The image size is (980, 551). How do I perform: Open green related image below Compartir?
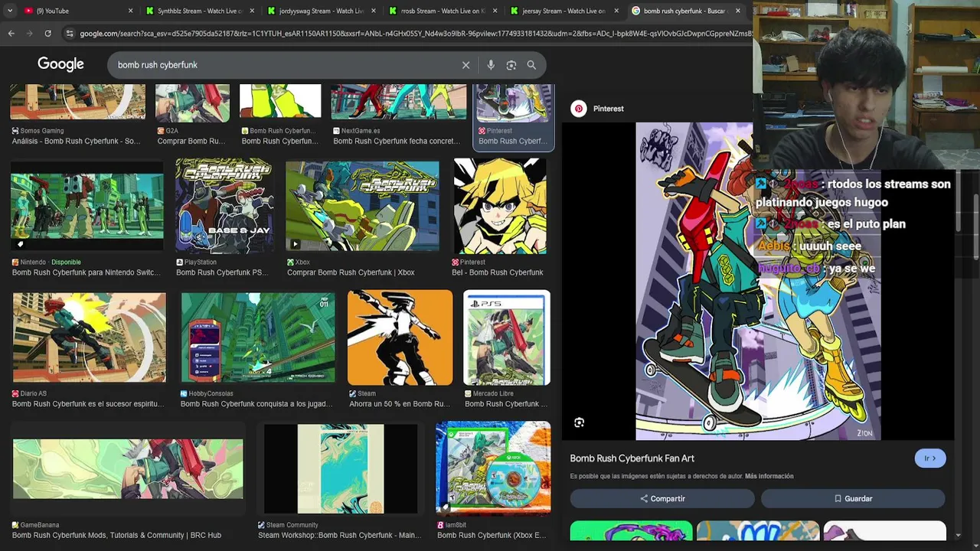coord(632,531)
